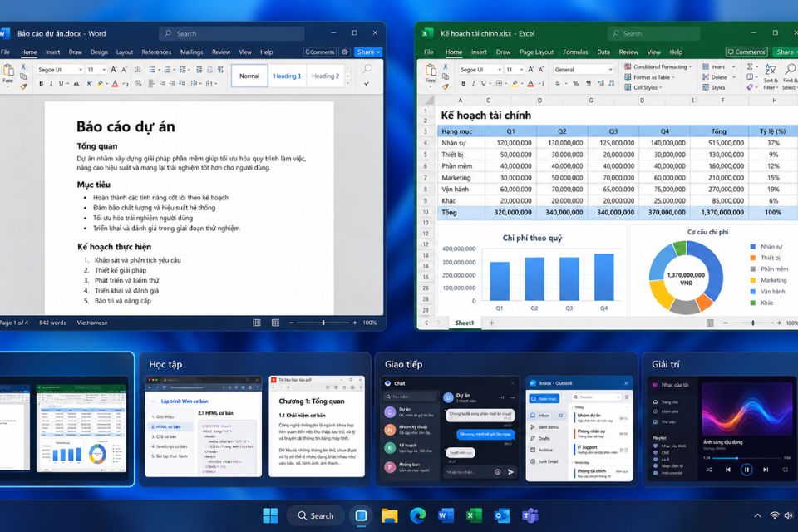798x532 pixels.
Task: Click the AutoSum sigma icon in Excel
Action: point(750,66)
